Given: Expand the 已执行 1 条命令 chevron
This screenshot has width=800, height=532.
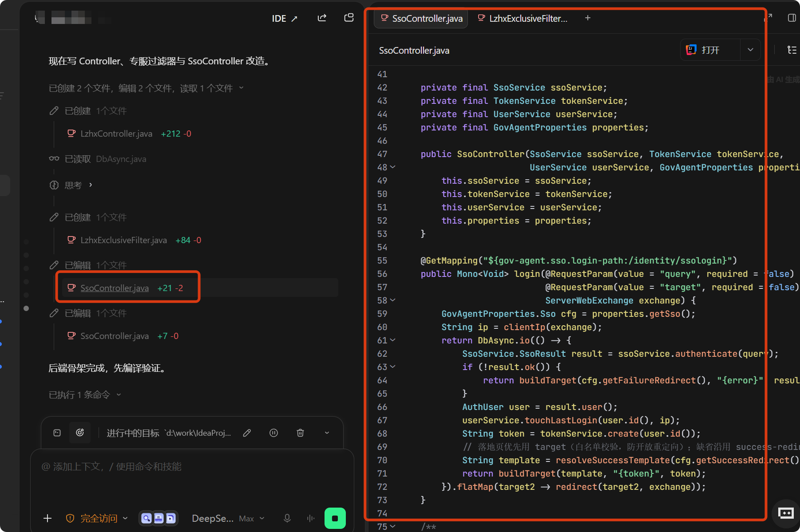Looking at the screenshot, I should tap(119, 394).
